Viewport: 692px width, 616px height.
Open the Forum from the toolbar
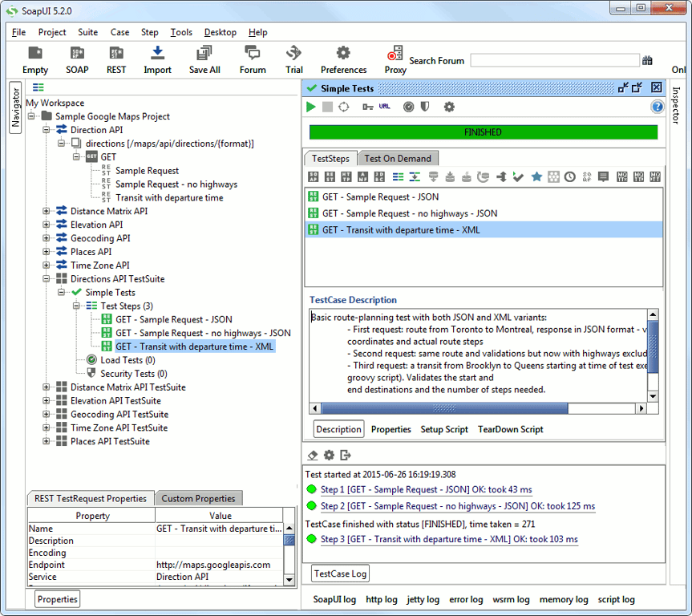(x=253, y=60)
